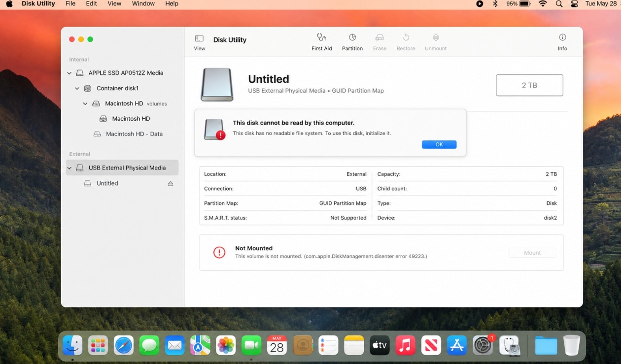Collapse the Container disk1 entry
The height and width of the screenshot is (364, 621).
click(77, 89)
